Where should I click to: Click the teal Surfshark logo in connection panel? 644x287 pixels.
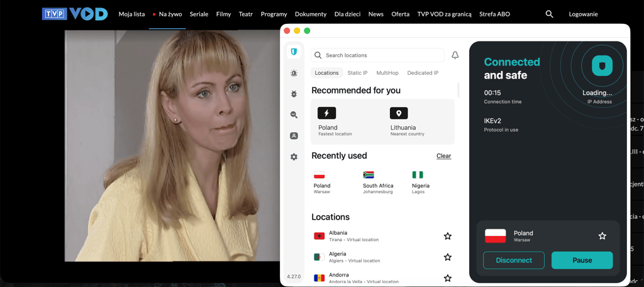pyautogui.click(x=602, y=65)
